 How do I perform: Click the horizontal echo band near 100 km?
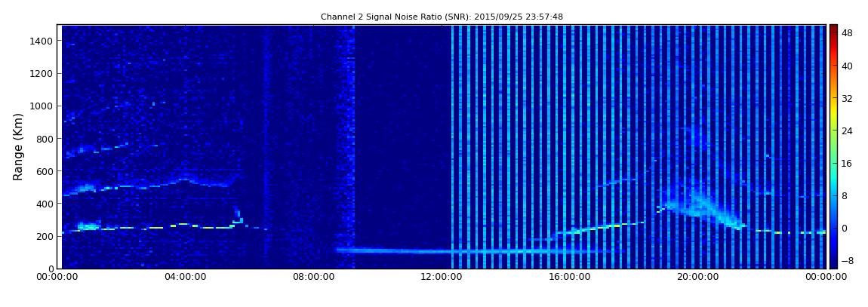point(479,250)
